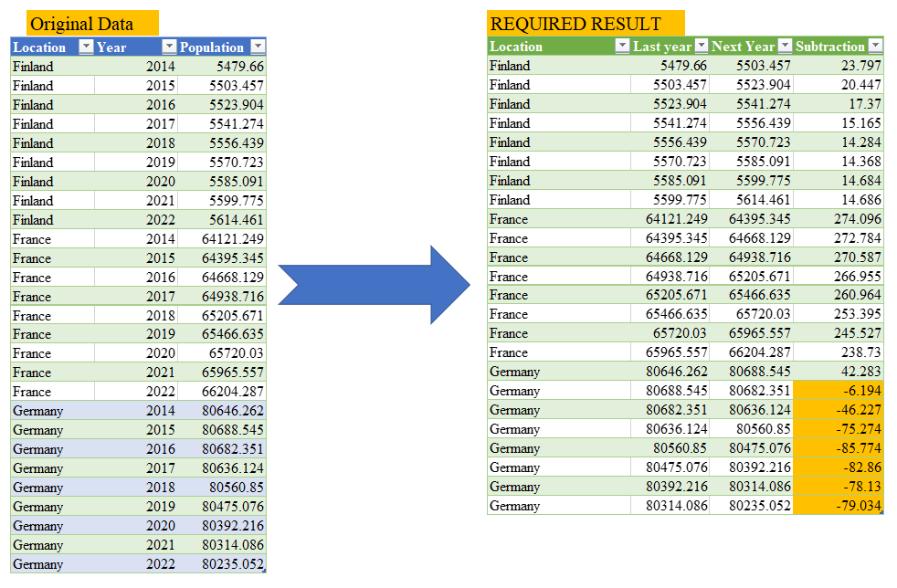Viewport: 897px width, 588px height.
Task: Click the Population header cell
Action: (222, 47)
